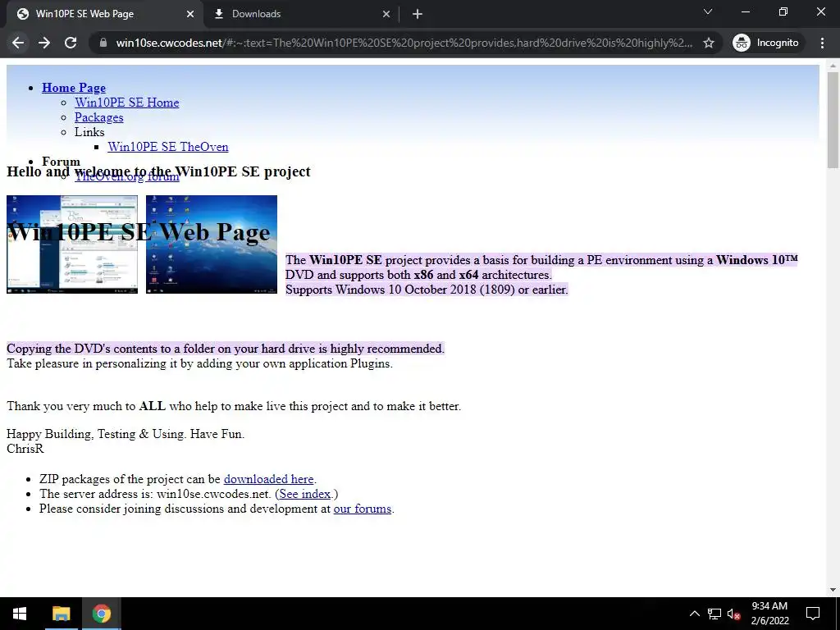Click the address bar URL
The image size is (840, 630).
404,43
